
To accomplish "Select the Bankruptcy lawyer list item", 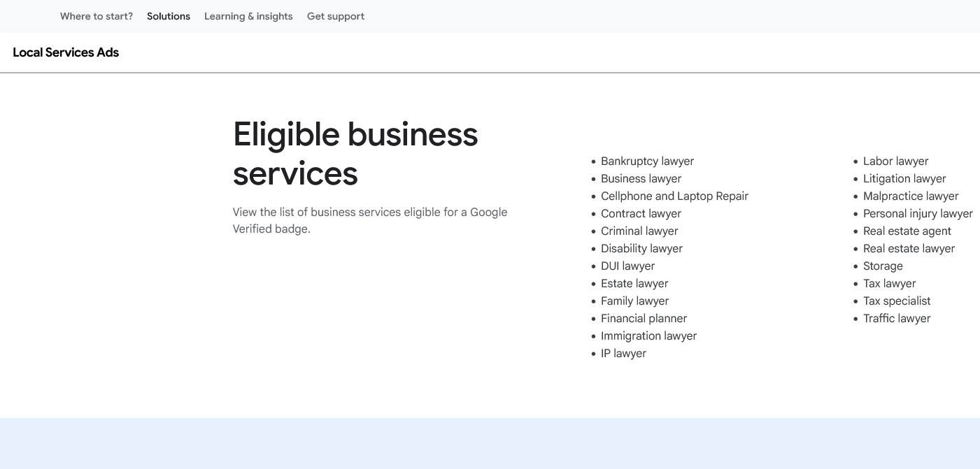I will click(647, 161).
